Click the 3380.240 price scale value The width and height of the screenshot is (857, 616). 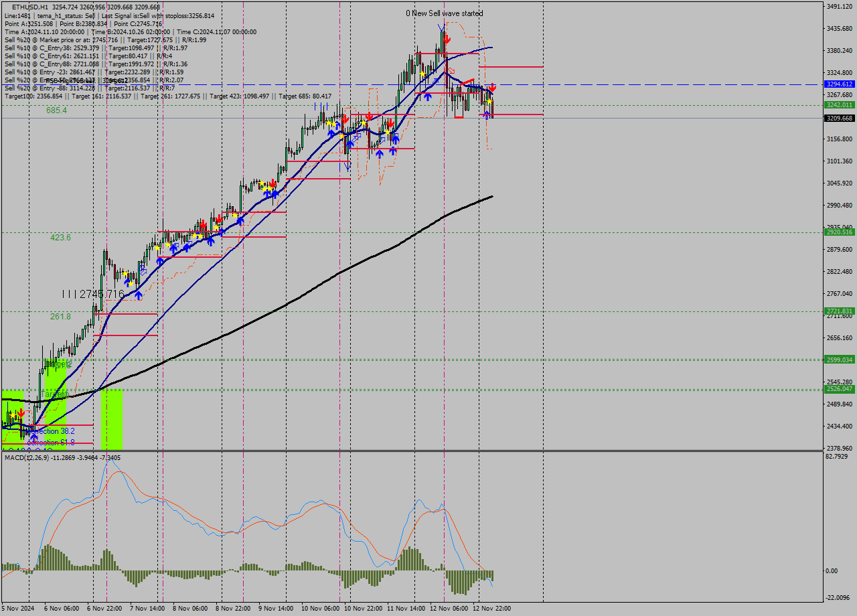coord(840,50)
